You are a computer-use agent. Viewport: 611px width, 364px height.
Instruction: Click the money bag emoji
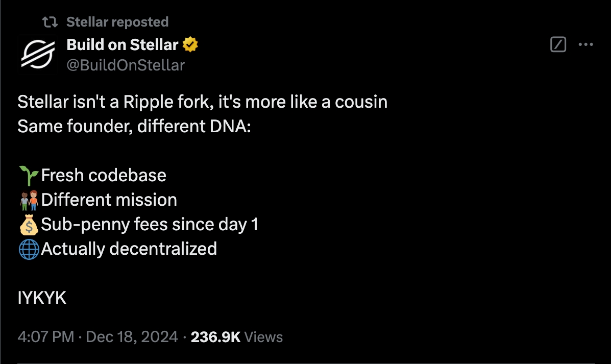click(x=28, y=224)
